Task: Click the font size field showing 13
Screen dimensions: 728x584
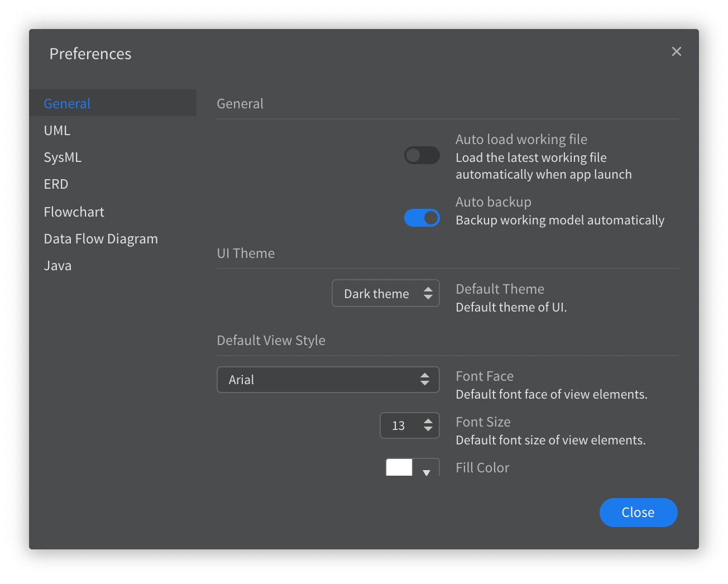Action: (x=398, y=425)
